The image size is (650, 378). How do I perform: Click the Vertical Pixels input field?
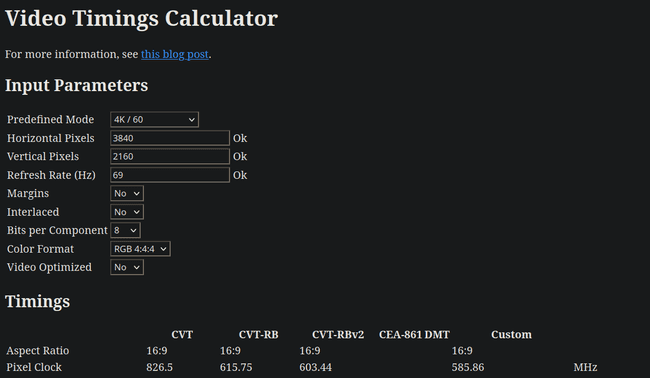pos(170,156)
